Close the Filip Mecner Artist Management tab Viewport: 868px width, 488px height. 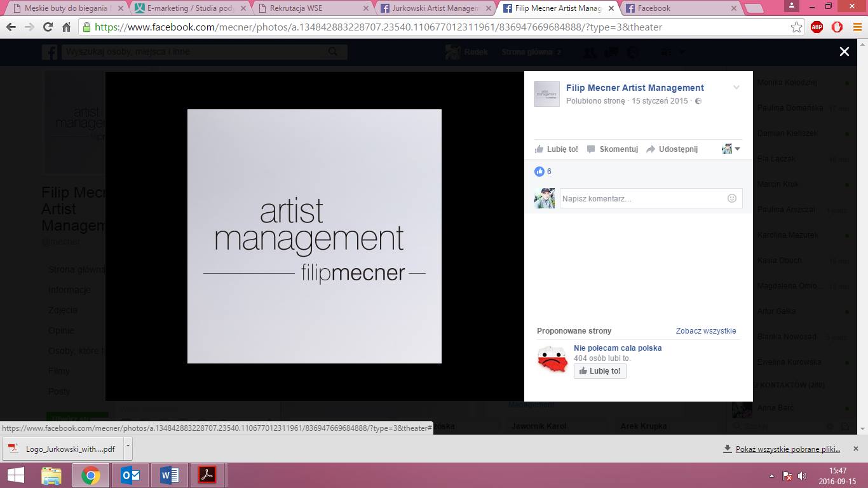point(611,8)
